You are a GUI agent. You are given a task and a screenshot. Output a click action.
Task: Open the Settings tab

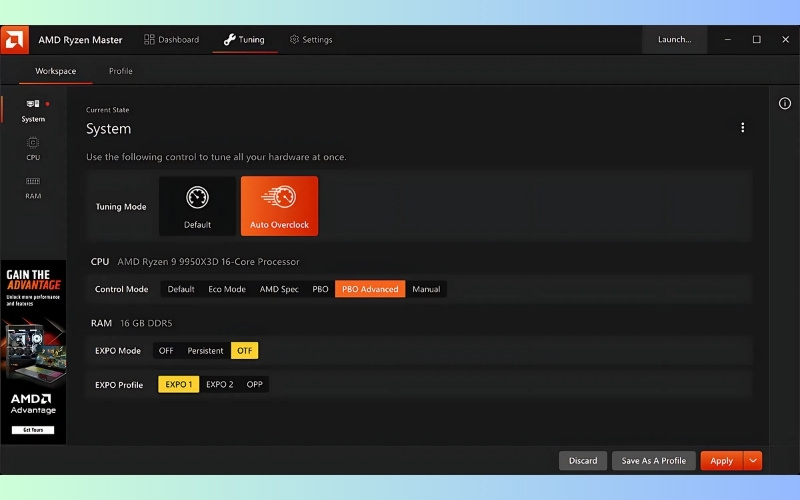pyautogui.click(x=311, y=40)
